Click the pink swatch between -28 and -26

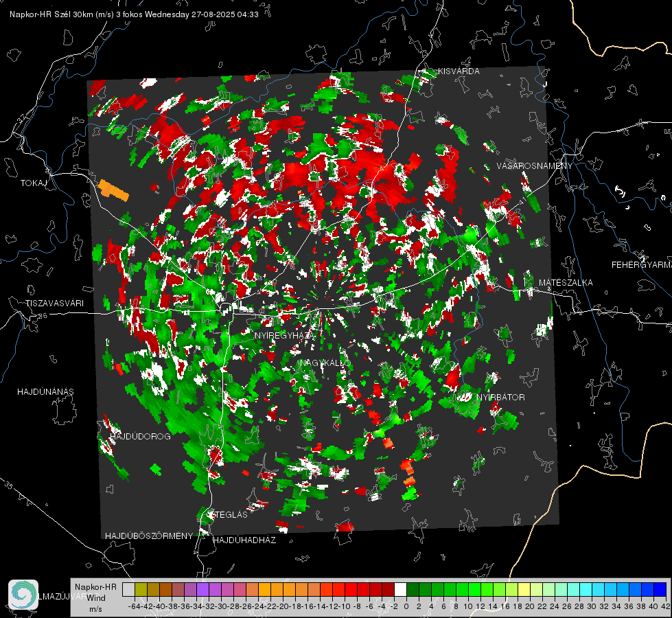tap(240, 589)
